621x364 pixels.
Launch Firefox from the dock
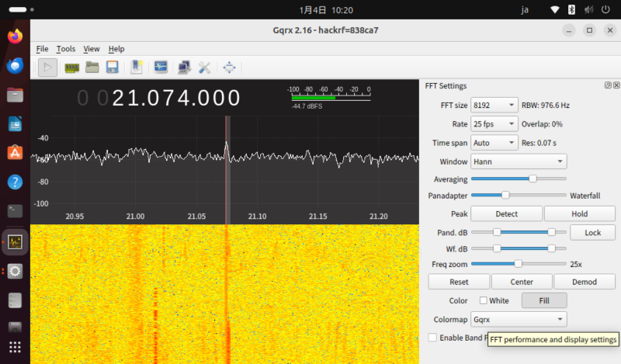coord(15,36)
